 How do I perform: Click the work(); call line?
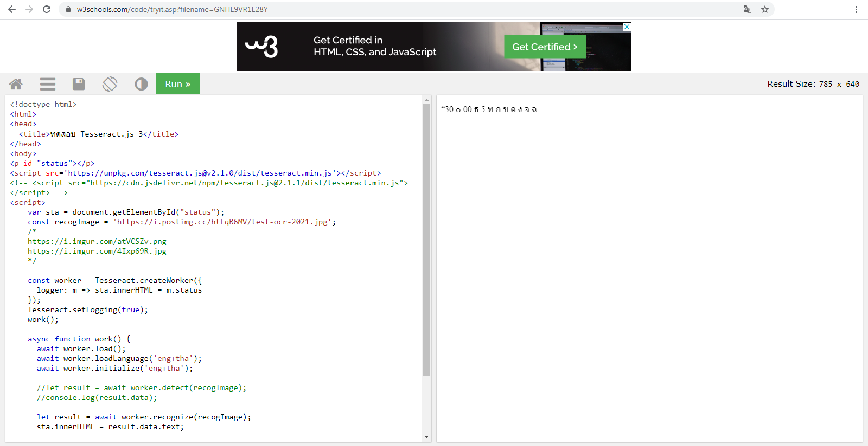43,319
